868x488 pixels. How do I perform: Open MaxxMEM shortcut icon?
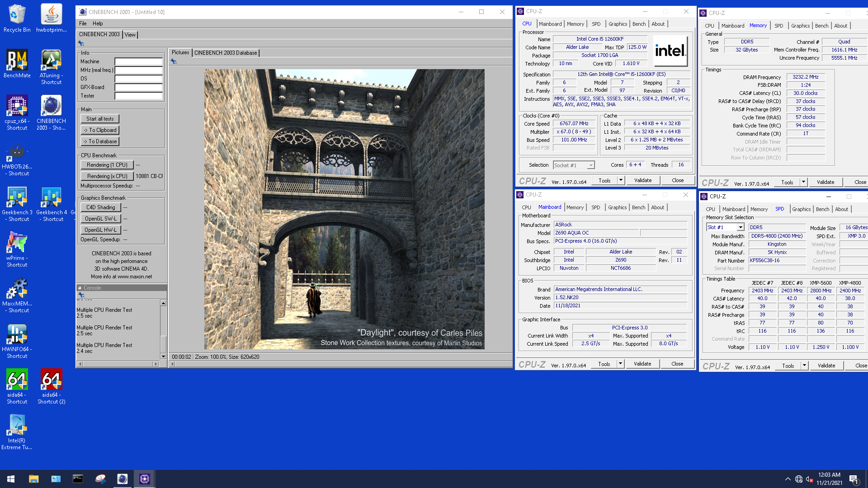click(17, 295)
